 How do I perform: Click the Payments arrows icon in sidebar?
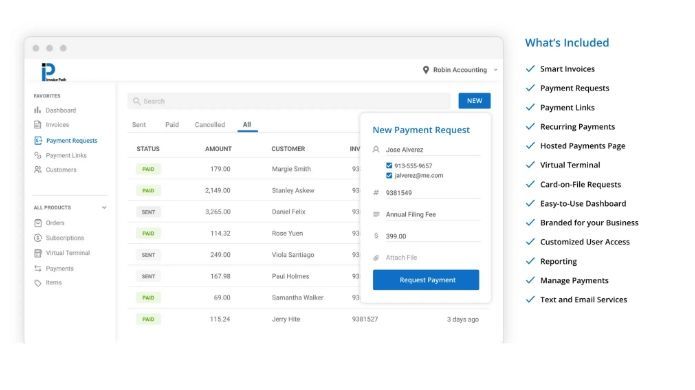(x=38, y=269)
